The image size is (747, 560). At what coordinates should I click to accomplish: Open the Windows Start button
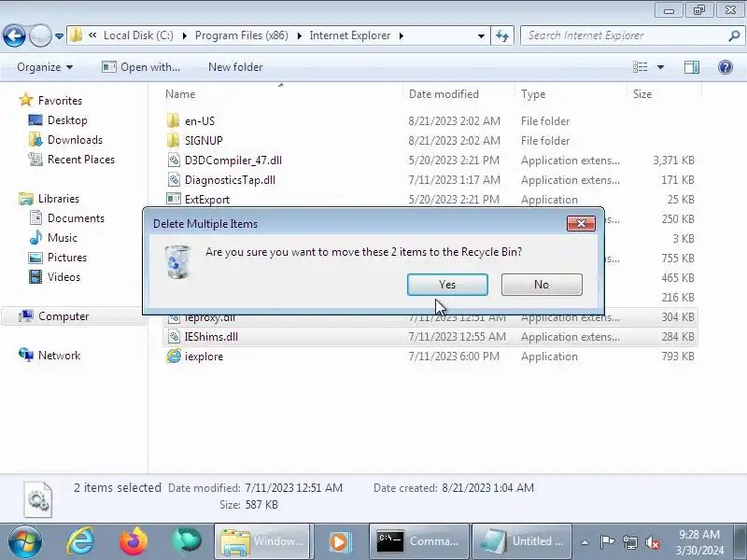pos(25,541)
